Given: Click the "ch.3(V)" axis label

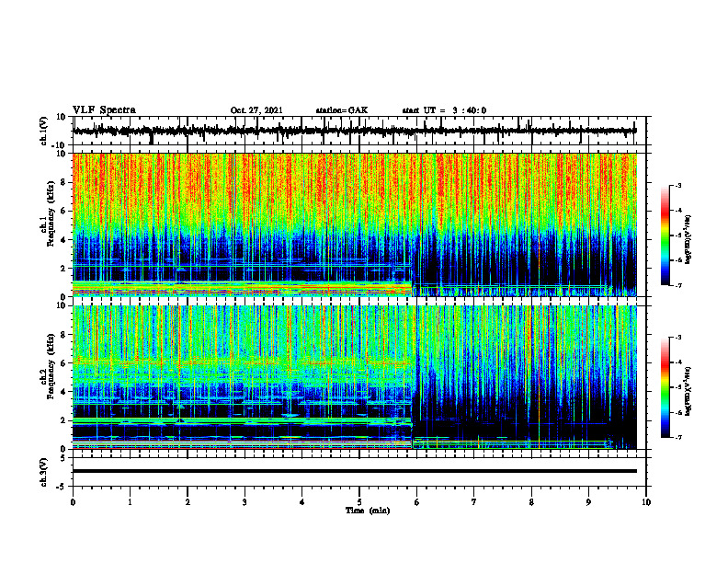Looking at the screenshot, I should tap(44, 473).
